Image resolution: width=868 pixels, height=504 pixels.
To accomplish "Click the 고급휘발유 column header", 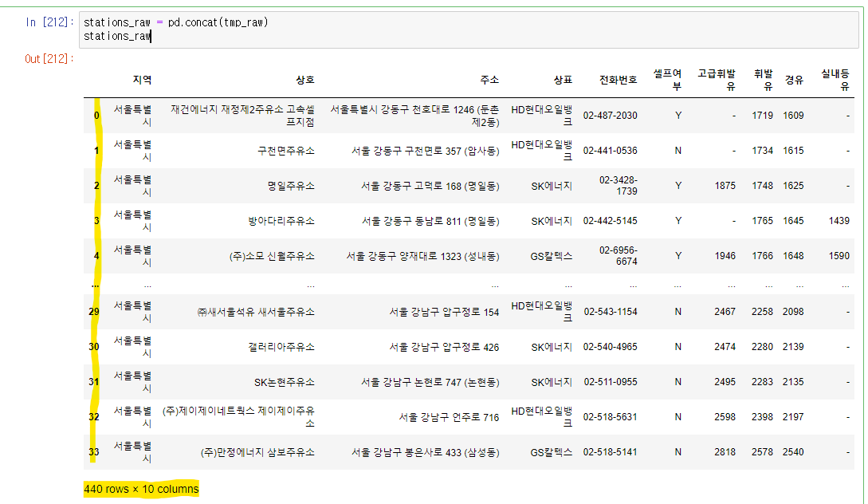I will pos(717,80).
